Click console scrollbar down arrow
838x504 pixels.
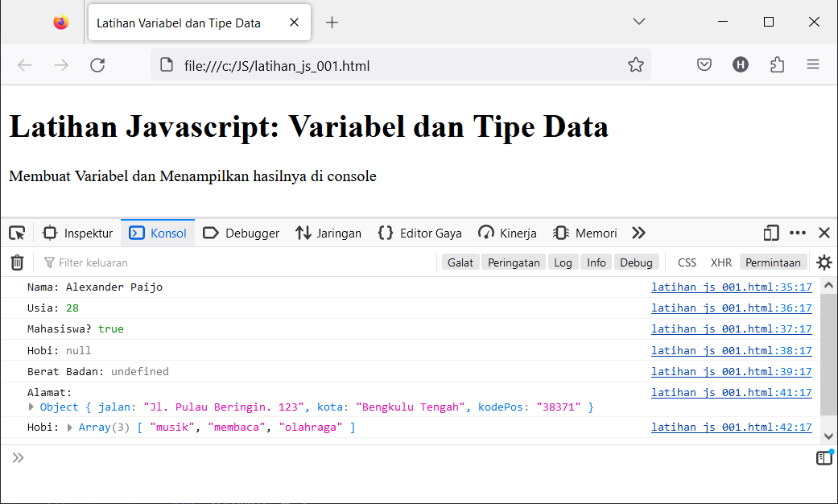pos(828,436)
